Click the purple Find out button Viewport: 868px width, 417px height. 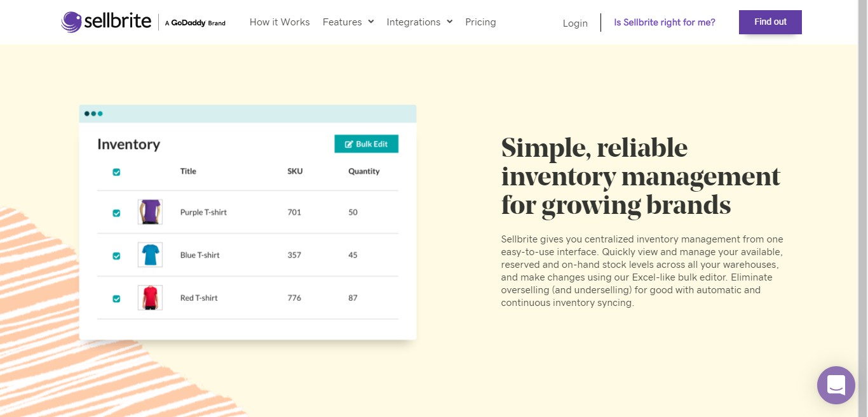pos(770,22)
